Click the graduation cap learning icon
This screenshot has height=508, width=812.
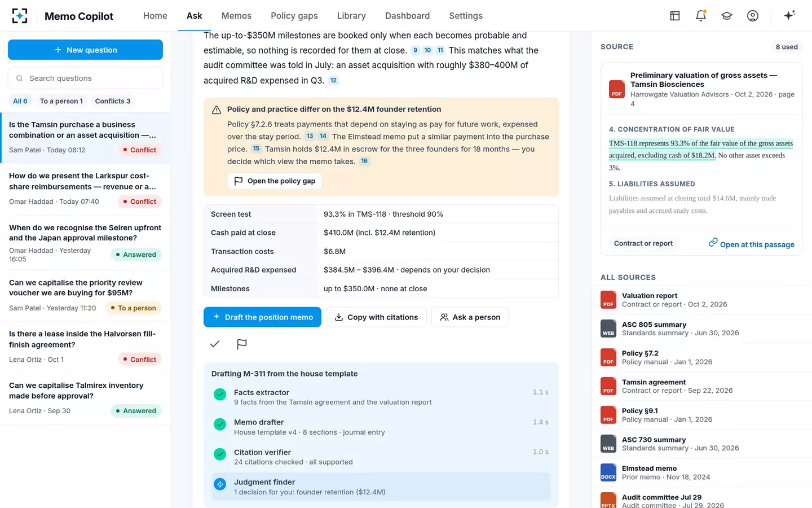pos(727,16)
